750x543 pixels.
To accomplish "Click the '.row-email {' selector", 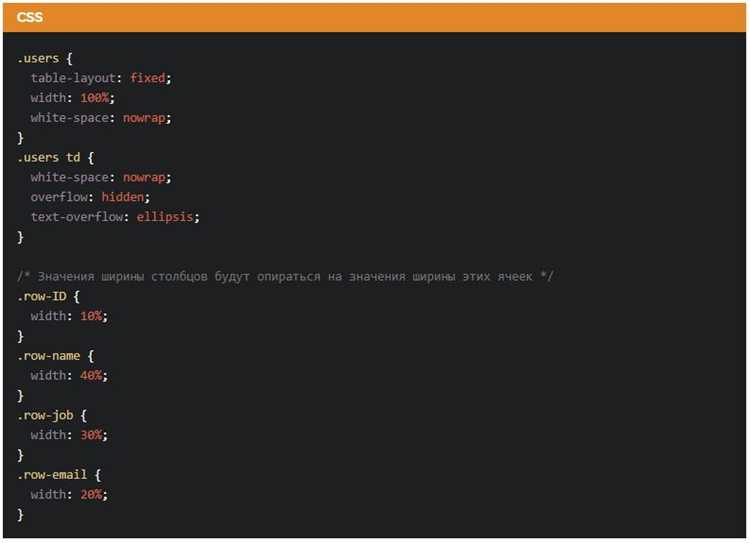I will 59,475.
